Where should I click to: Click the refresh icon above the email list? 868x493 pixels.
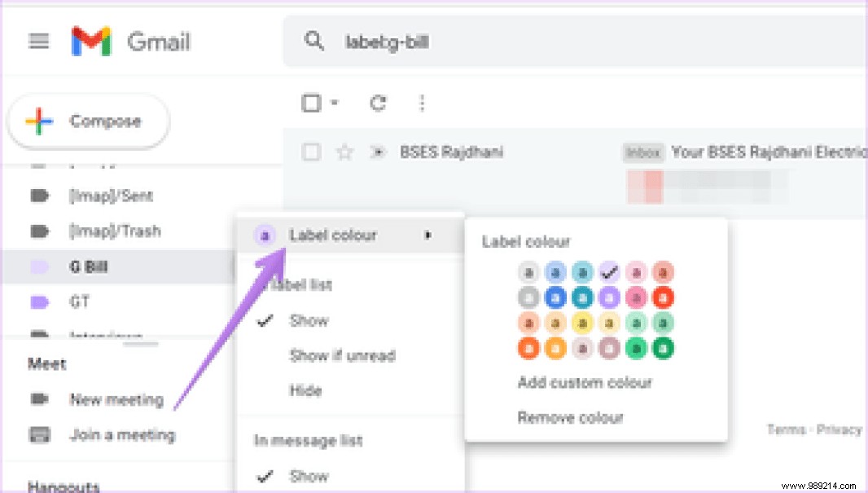[377, 103]
